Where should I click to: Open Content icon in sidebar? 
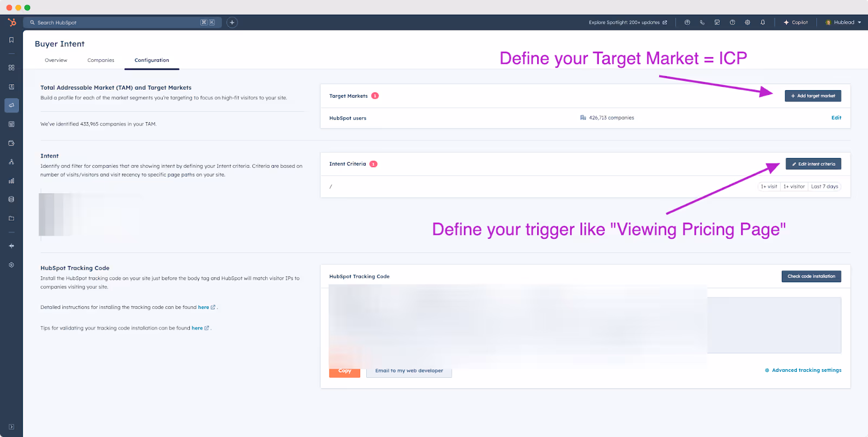pos(11,124)
